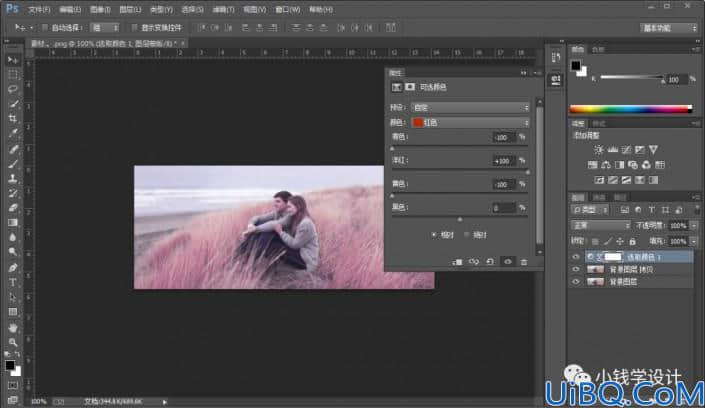Select the Rectangular Marquee tool
Image resolution: width=705 pixels, height=408 pixels.
pyautogui.click(x=13, y=74)
